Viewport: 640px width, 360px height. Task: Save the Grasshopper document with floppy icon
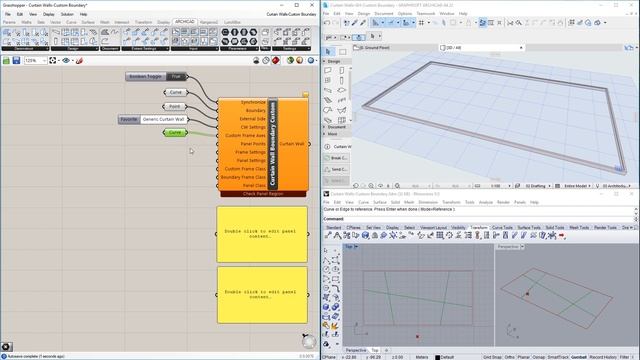pos(16,60)
